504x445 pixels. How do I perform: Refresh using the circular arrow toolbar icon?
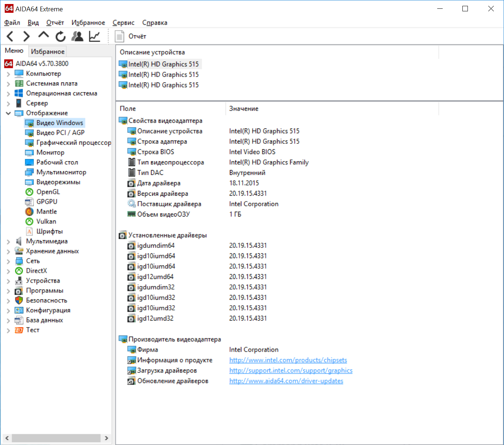(61, 36)
